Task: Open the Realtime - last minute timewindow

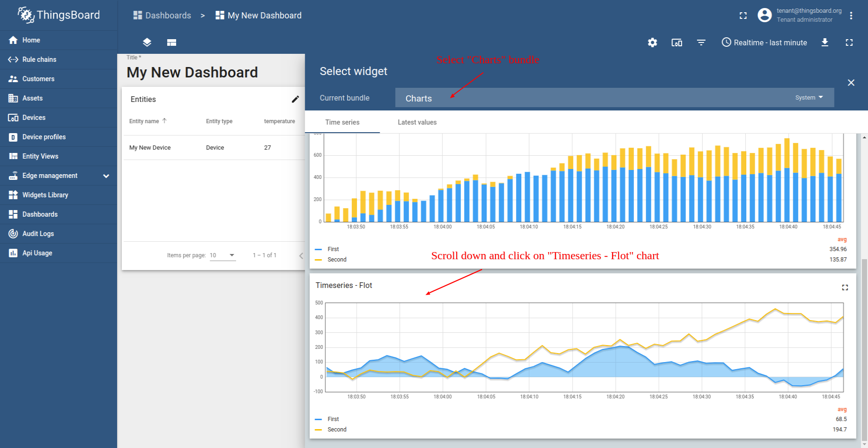Action: tap(764, 42)
